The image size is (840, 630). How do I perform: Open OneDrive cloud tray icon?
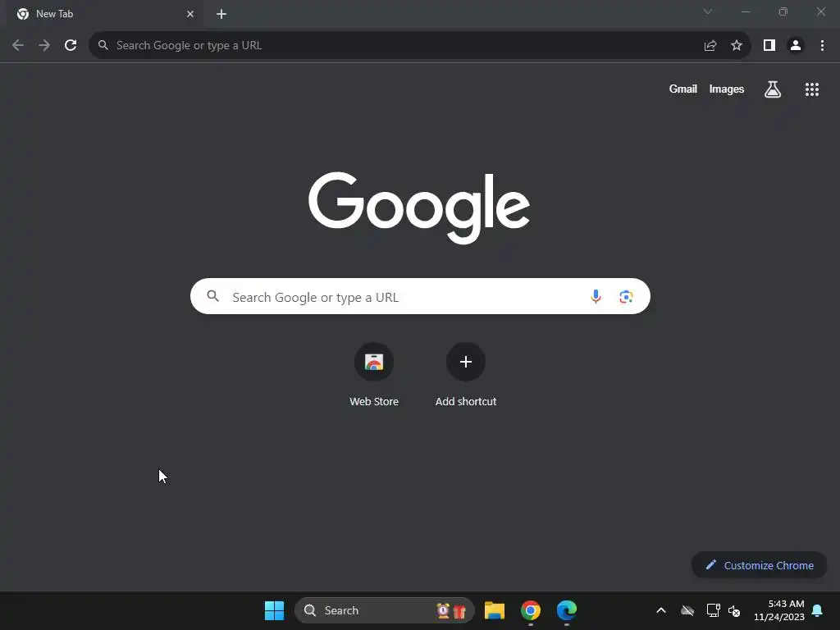(687, 610)
